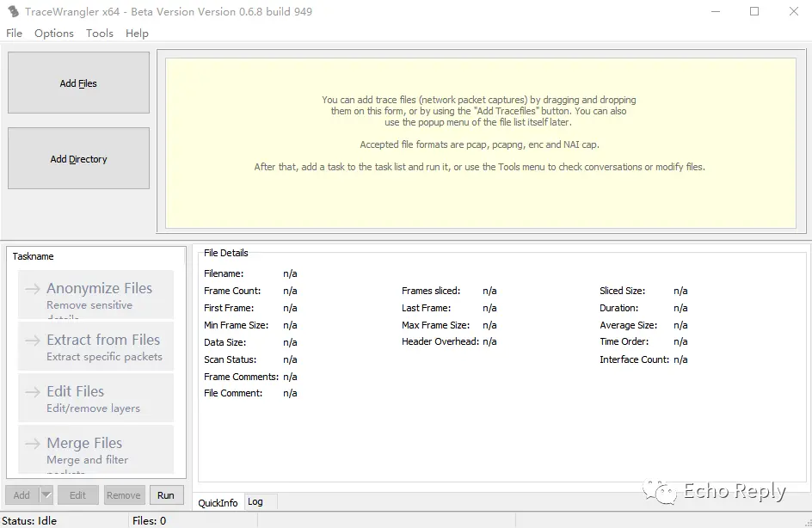Select the Merge Files task
The image size is (812, 528).
click(95, 450)
